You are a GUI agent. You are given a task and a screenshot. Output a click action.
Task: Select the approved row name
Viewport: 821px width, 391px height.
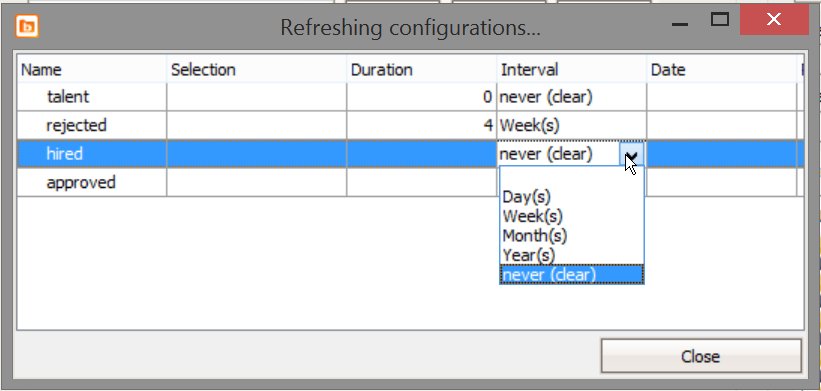click(81, 183)
